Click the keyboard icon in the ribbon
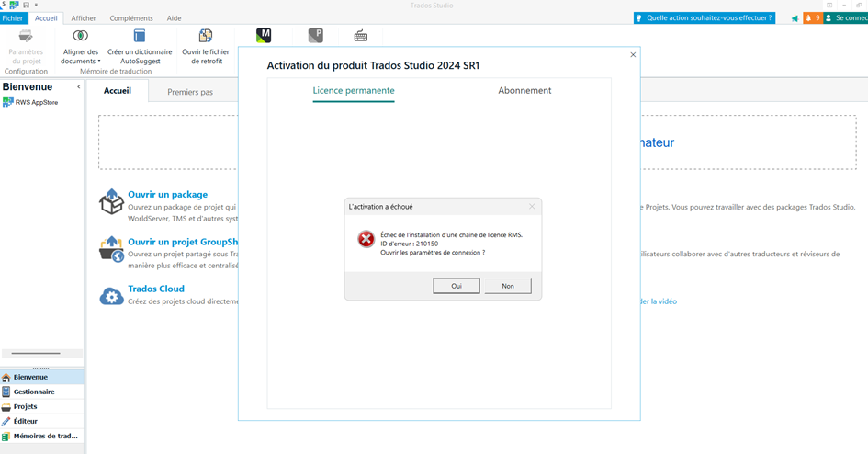The image size is (868, 454). tap(361, 36)
